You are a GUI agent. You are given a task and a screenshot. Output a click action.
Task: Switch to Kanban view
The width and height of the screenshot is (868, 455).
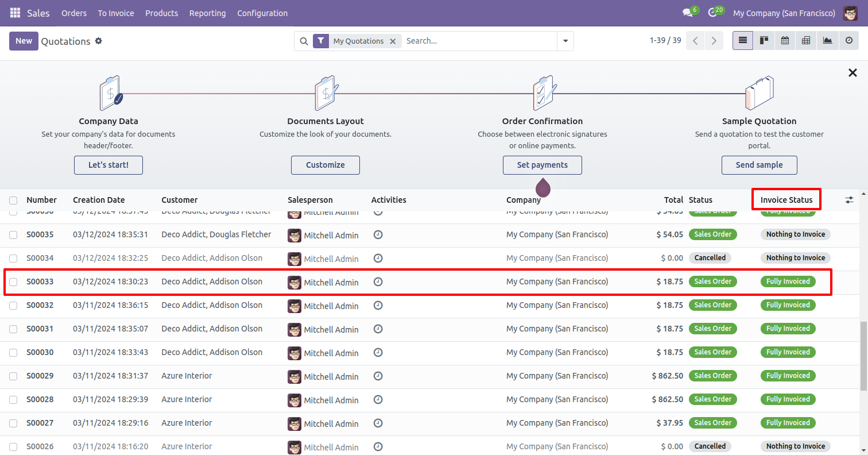click(x=764, y=41)
